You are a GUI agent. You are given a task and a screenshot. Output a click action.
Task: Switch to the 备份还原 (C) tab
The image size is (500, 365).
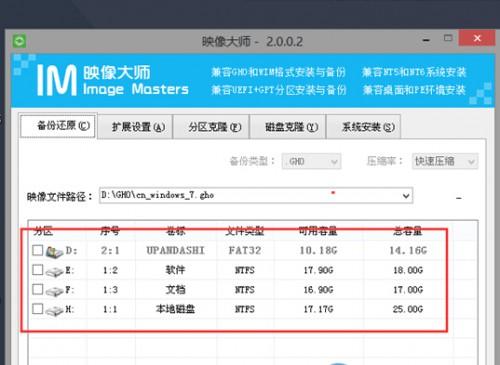point(58,126)
